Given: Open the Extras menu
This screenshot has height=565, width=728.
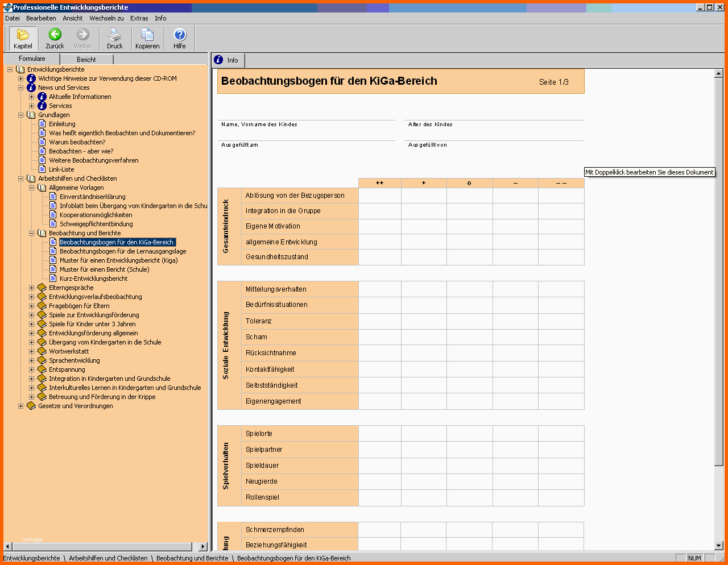Looking at the screenshot, I should 139,18.
